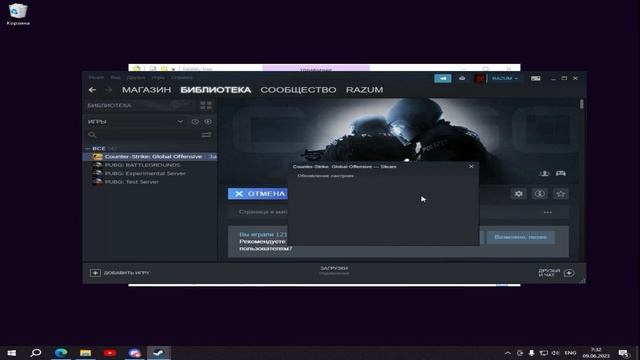
Task: Click ДОБАВИТЬ ИГРУ add-game button
Action: pyautogui.click(x=120, y=273)
